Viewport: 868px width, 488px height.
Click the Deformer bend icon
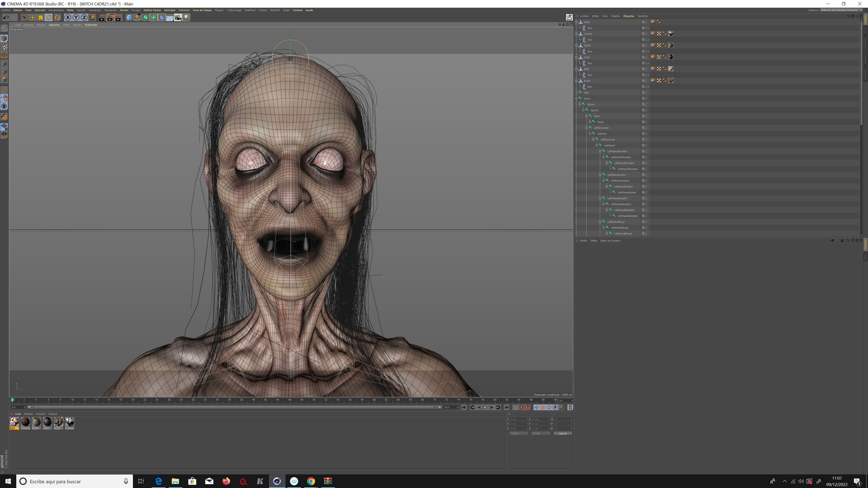[162, 18]
